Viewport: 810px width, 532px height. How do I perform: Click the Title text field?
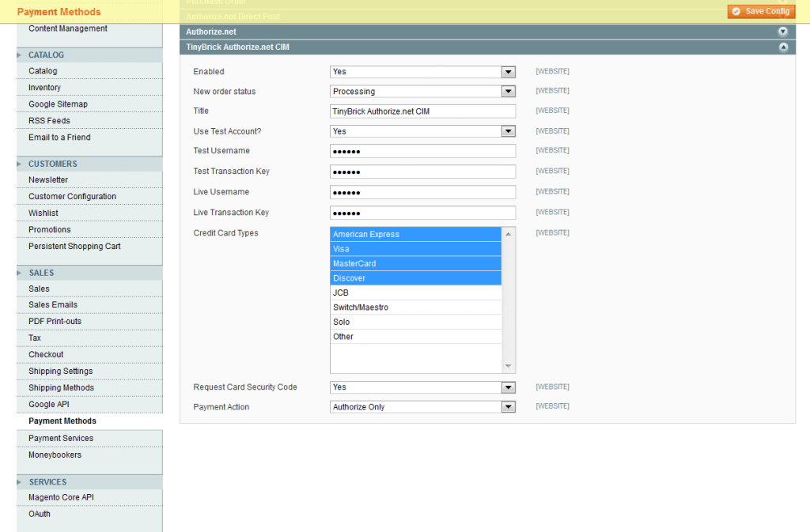(x=422, y=111)
